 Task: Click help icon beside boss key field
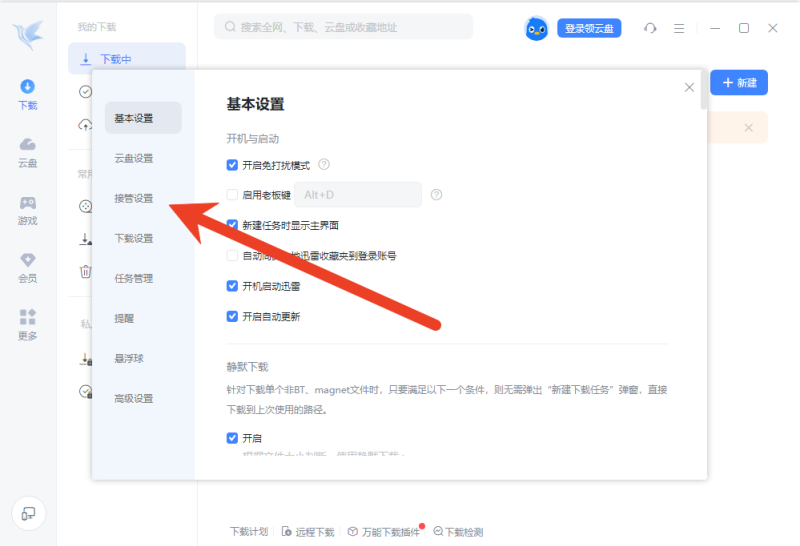coord(436,194)
